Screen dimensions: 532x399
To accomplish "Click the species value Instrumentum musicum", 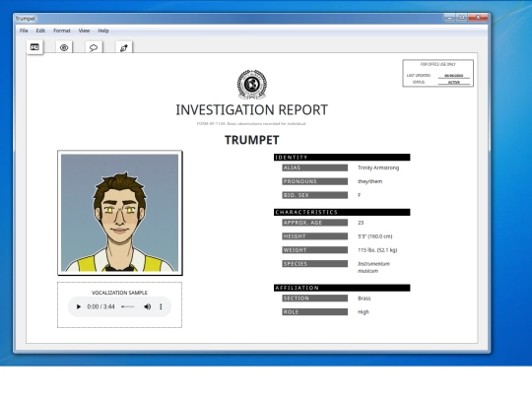I will coord(373,267).
